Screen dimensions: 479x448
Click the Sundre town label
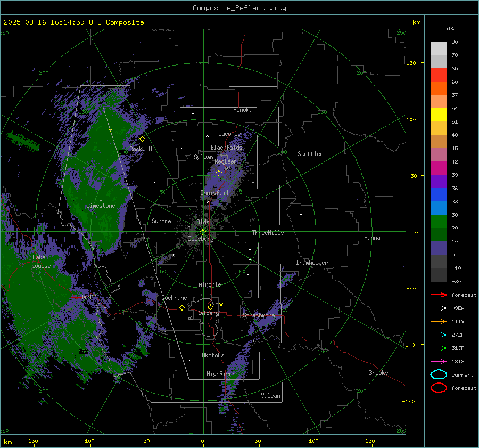(161, 221)
